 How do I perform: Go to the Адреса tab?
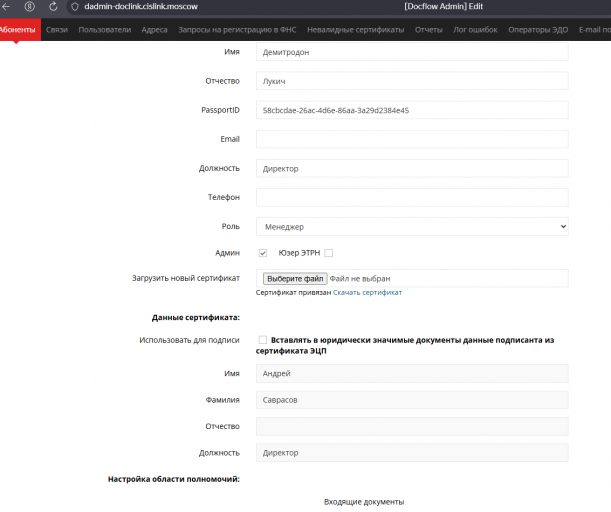click(x=154, y=30)
